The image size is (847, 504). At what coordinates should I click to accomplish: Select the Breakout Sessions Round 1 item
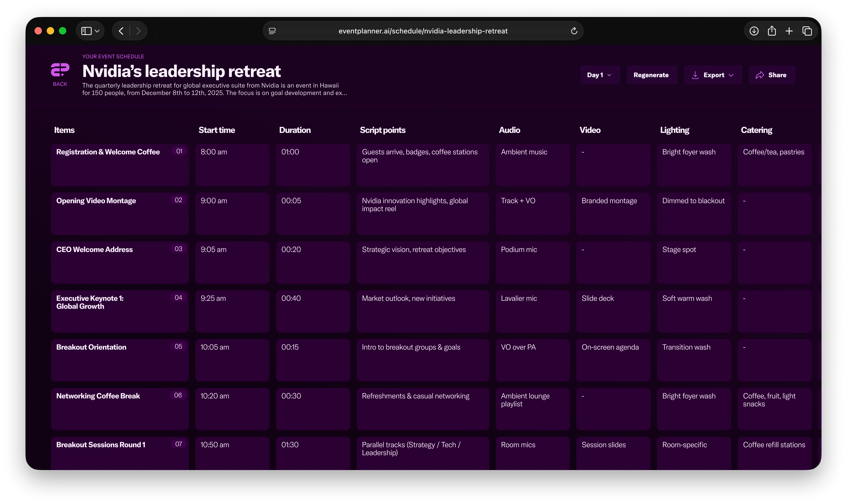[120, 453]
